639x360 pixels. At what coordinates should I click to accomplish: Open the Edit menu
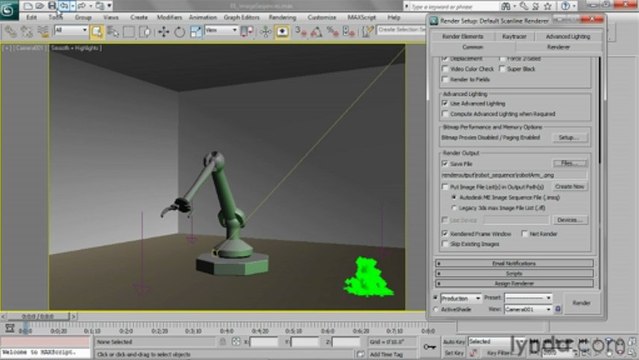(x=31, y=18)
